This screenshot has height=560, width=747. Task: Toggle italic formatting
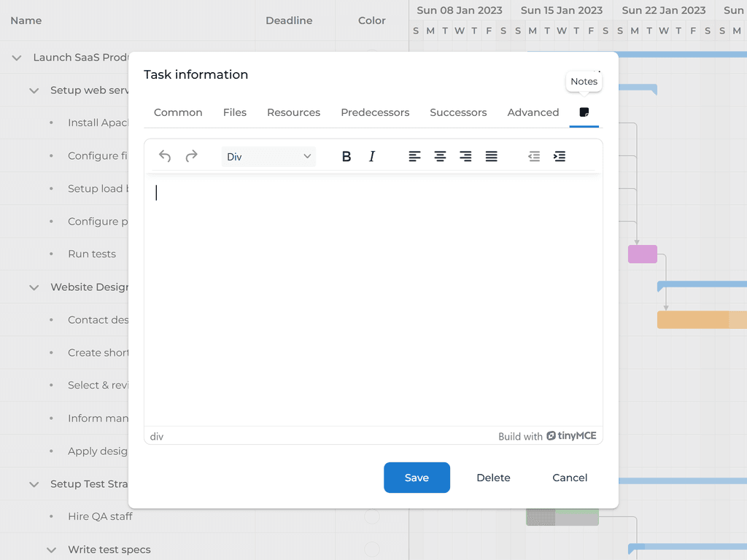click(x=372, y=156)
